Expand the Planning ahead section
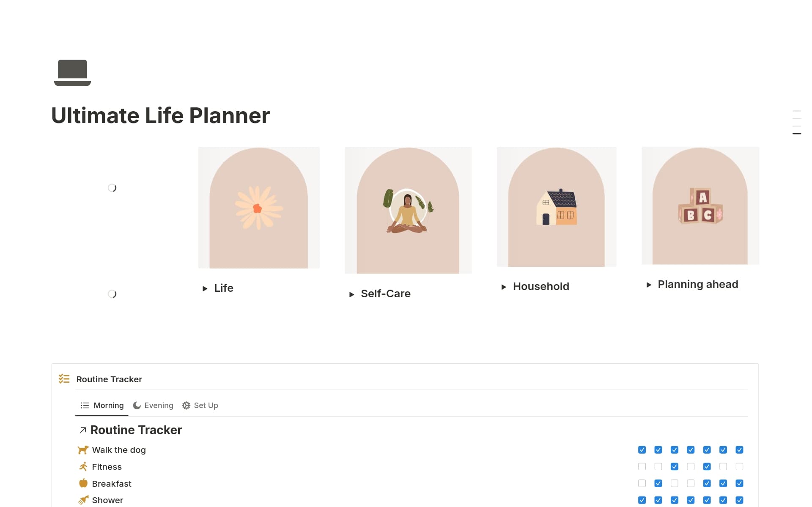812x507 pixels. 649,285
